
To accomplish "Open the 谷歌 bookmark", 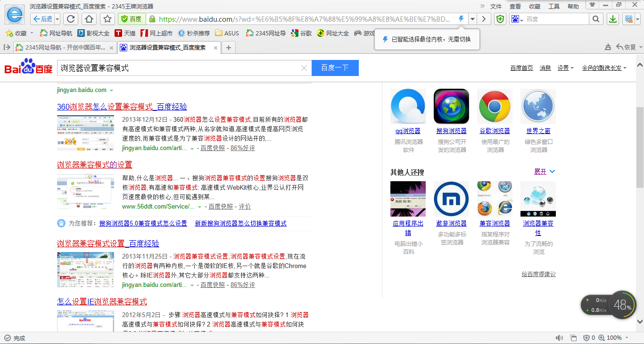I will pos(301,33).
